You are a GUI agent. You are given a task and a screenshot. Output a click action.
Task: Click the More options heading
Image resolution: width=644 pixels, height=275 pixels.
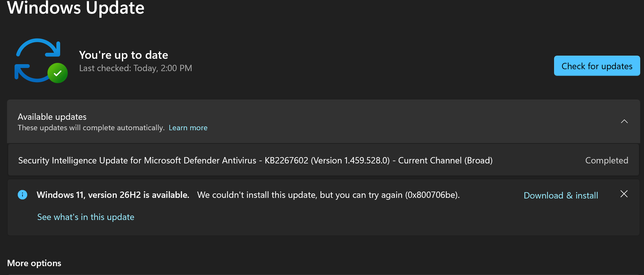click(34, 263)
